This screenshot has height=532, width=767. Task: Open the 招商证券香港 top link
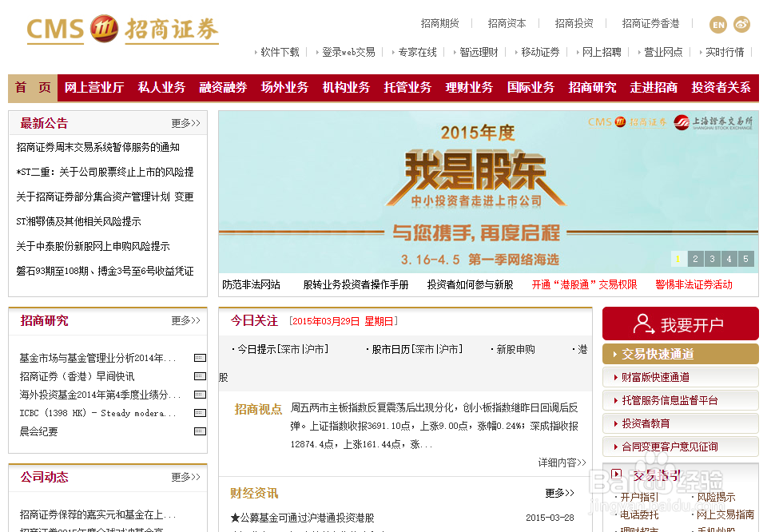650,23
